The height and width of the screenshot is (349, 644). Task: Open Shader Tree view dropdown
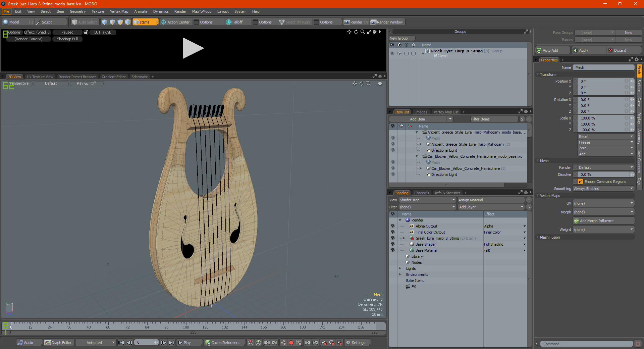(427, 200)
